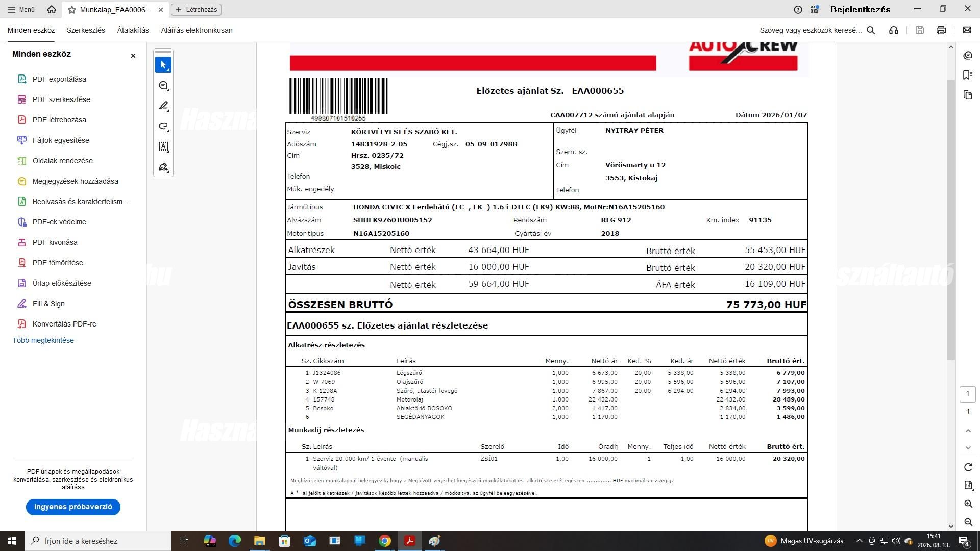Screen dimensions: 980x551
Task: Click the Windows taskbar search box
Action: point(98,541)
